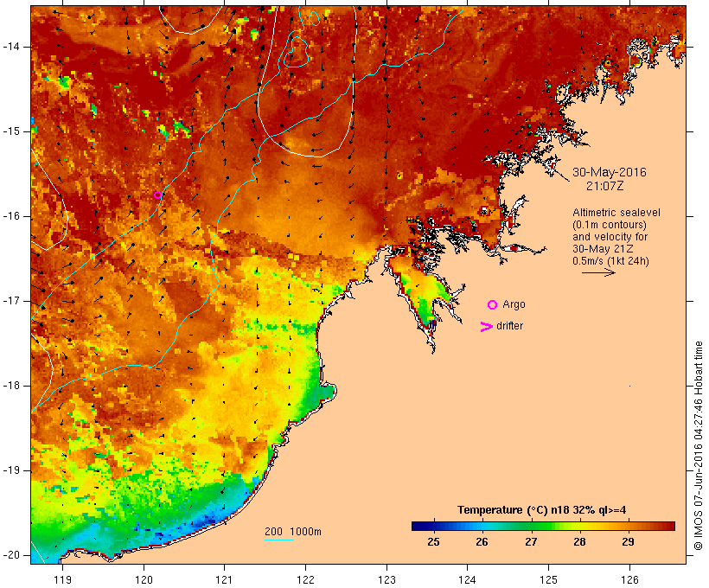Screen dimensions: 709x588
Task: Click the '21:07Z' time label
Action: [x=605, y=186]
